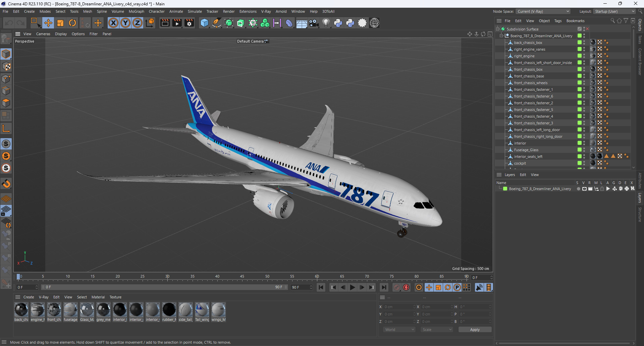Play animation forward
This screenshot has width=644, height=346.
[x=352, y=287]
